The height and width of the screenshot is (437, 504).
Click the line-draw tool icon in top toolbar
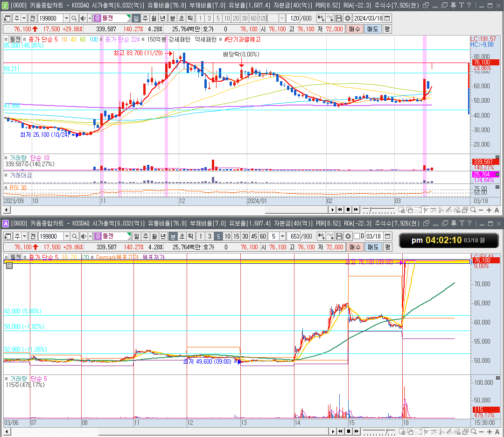coord(330,18)
